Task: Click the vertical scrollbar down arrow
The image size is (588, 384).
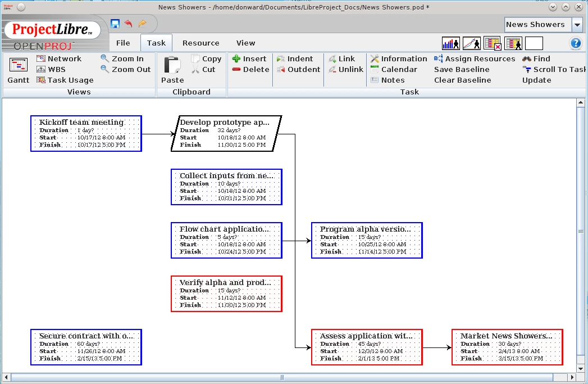Action: pos(581,369)
